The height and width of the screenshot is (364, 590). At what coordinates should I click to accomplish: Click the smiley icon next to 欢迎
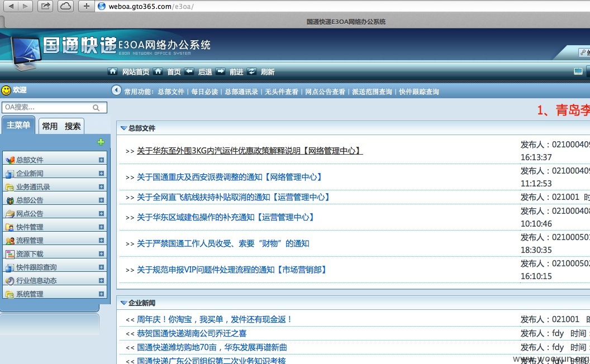[6, 90]
